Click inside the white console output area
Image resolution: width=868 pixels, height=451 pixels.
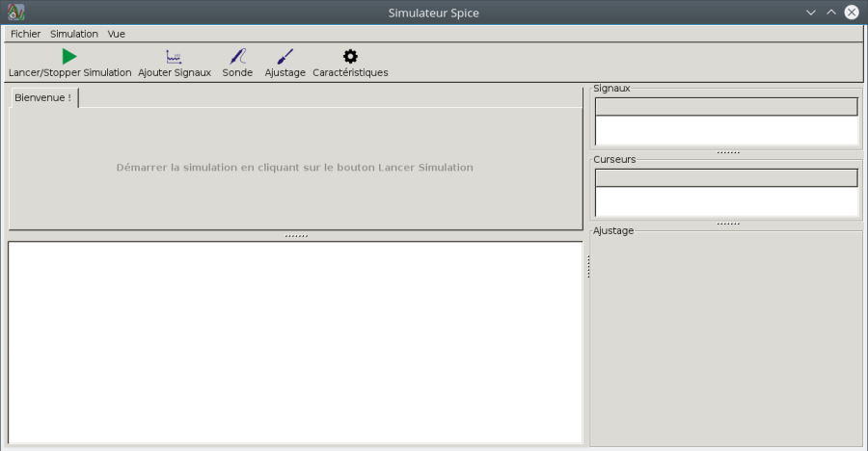[x=296, y=342]
